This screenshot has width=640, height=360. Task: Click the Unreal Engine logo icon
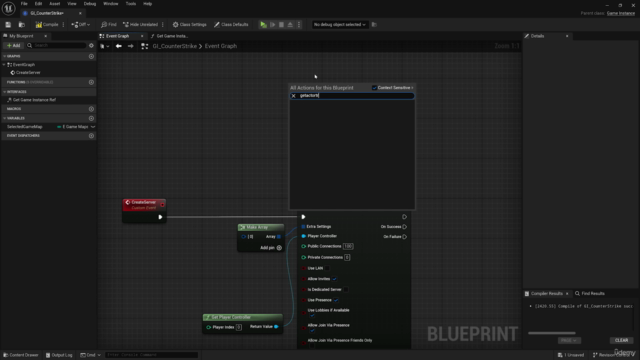click(x=8, y=8)
